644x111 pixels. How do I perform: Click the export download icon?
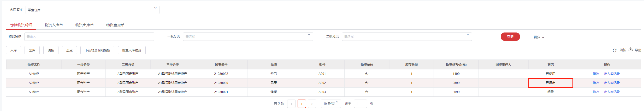tap(631, 49)
